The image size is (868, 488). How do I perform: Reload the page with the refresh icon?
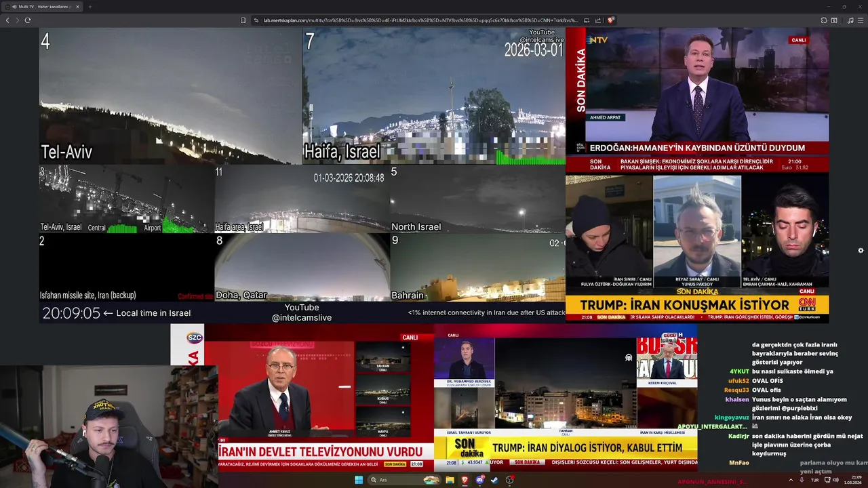pos(28,20)
